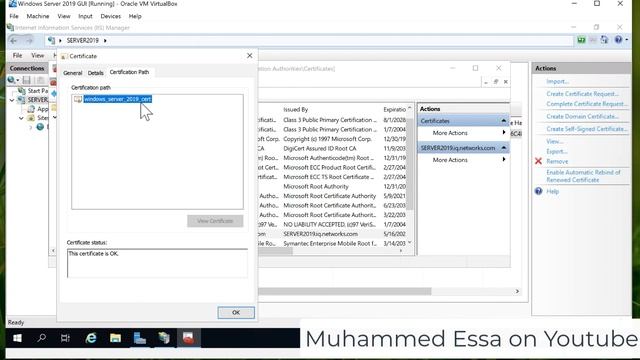Click the IIS Manager back navigation arrow
This screenshot has width=640, height=360.
14,40
